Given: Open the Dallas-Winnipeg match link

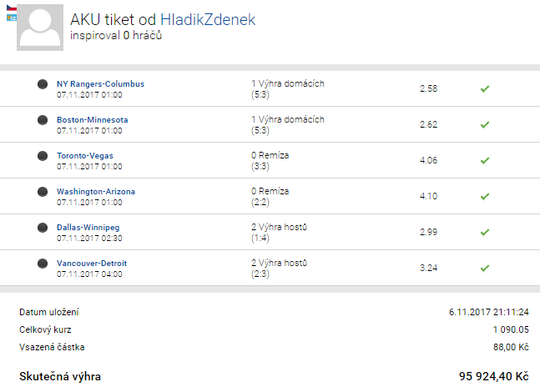Looking at the screenshot, I should pos(88,228).
